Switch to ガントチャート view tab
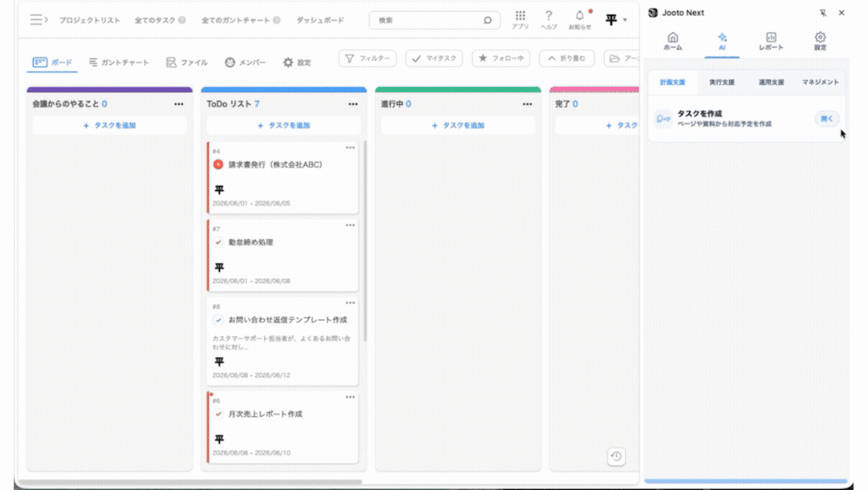868x490 pixels. click(119, 63)
